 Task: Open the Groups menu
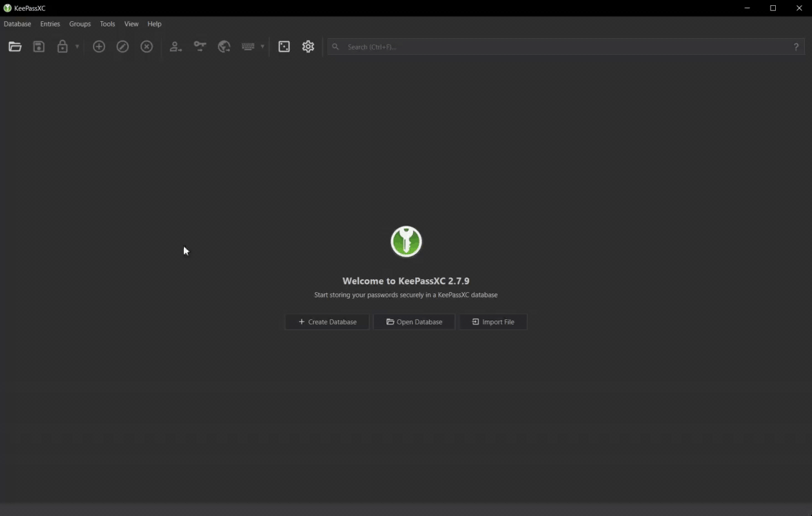(x=80, y=24)
